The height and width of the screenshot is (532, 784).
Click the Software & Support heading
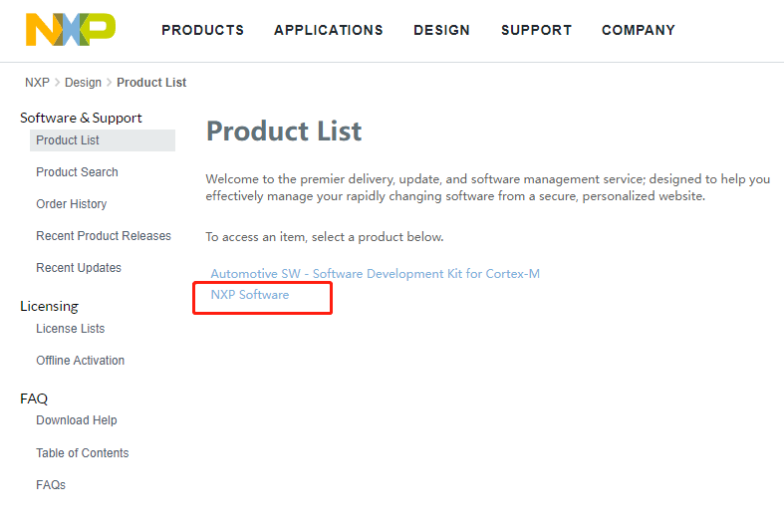[x=81, y=118]
